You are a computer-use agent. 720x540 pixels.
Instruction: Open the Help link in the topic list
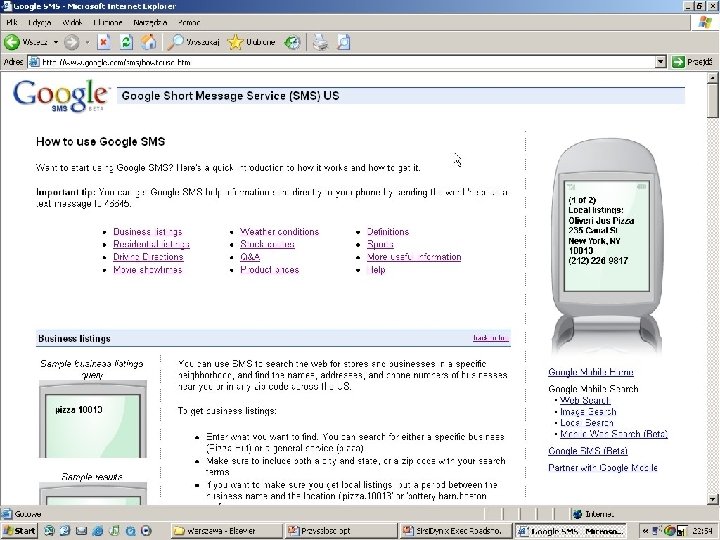tap(376, 270)
